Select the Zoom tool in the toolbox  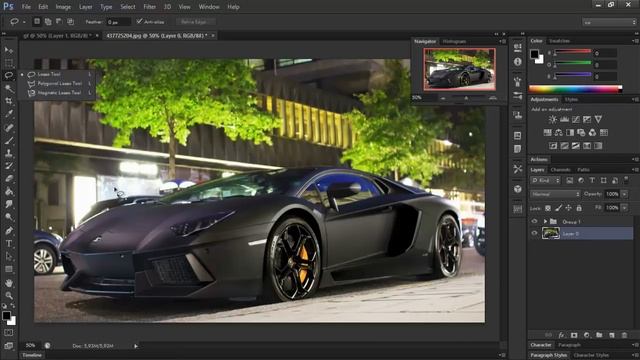pyautogui.click(x=9, y=295)
